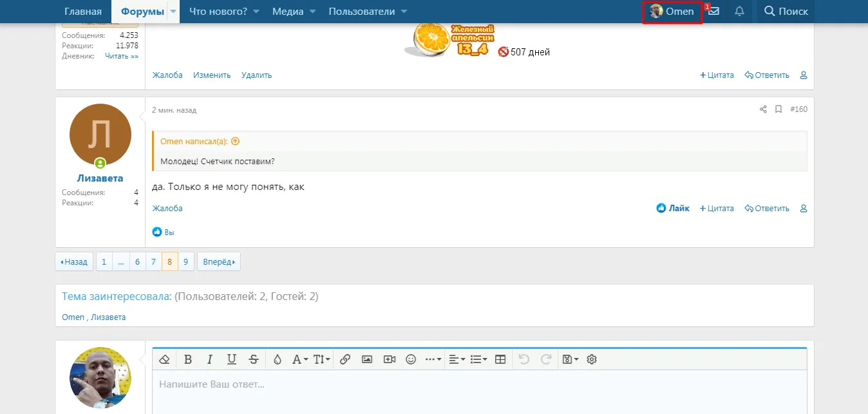Screen dimensions: 868x414
Task: Open the Главная navigation tab
Action: pos(83,12)
